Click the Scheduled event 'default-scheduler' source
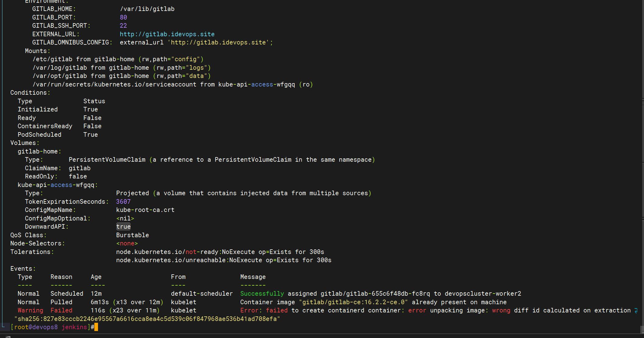Viewport: 644px width, 338px height. [202, 294]
